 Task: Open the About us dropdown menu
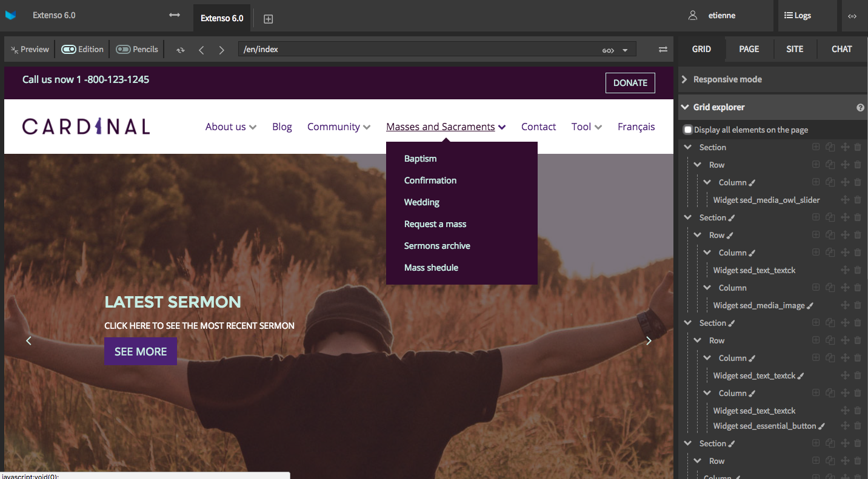231,127
